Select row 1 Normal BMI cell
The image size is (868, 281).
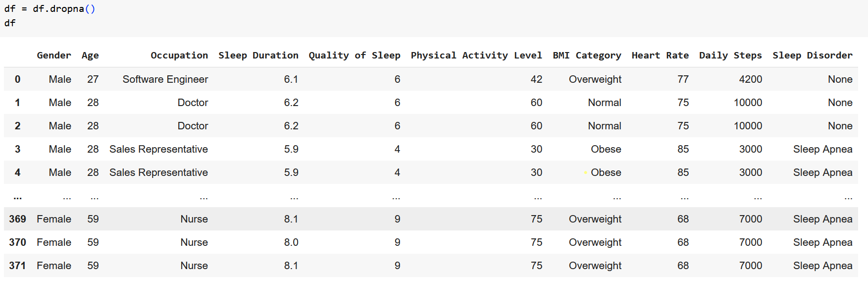pos(604,103)
